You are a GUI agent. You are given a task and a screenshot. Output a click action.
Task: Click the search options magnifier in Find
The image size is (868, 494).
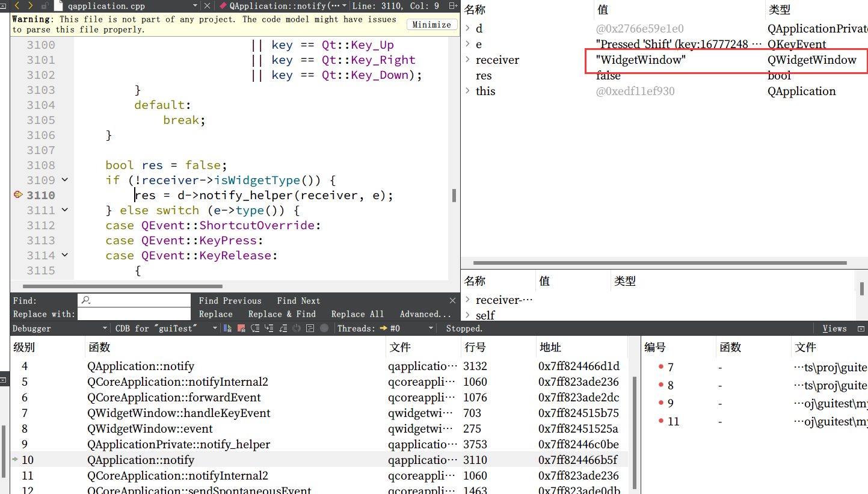(86, 300)
